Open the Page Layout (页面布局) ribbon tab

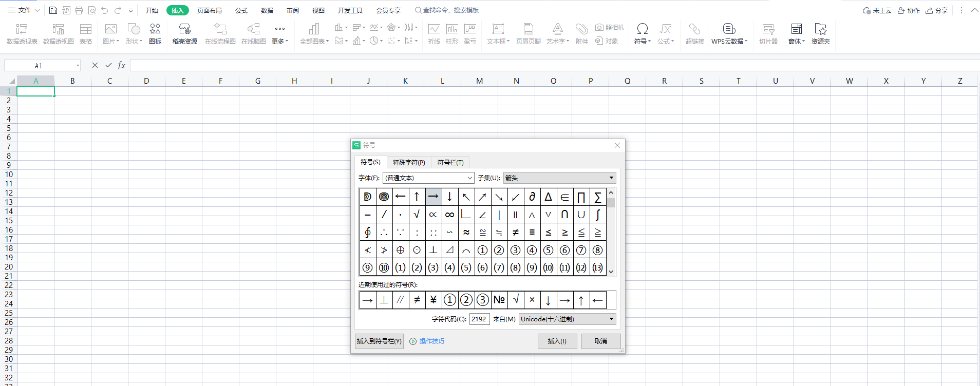pos(210,10)
